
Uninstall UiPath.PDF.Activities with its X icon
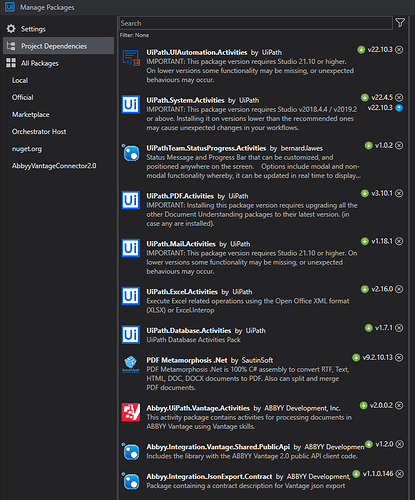[x=399, y=193]
